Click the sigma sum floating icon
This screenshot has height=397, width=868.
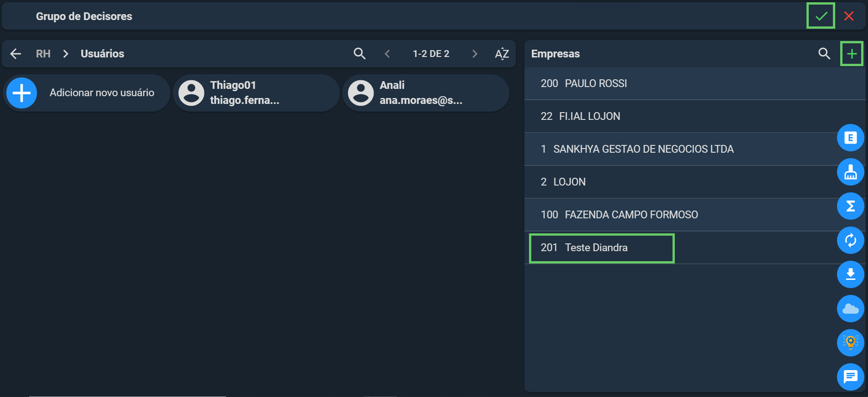[x=850, y=206]
